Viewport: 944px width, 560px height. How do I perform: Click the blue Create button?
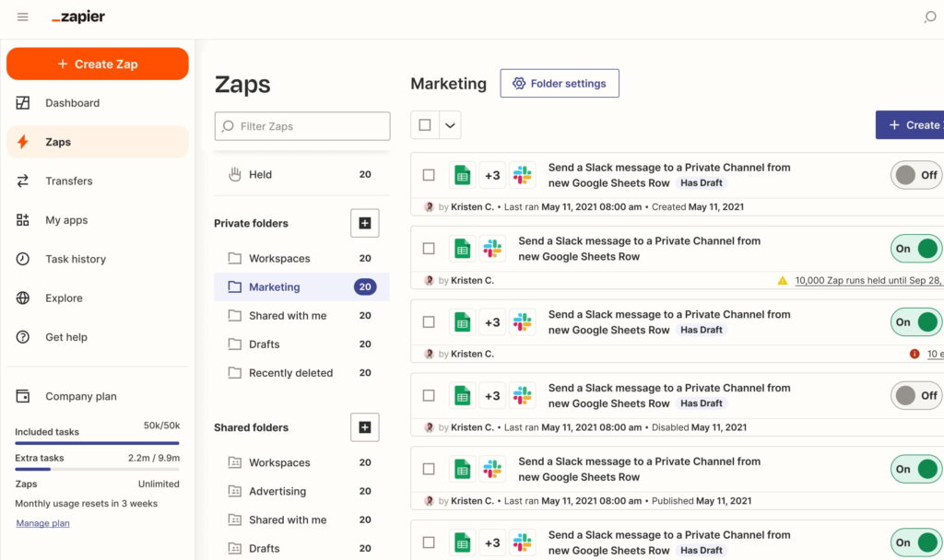pyautogui.click(x=910, y=125)
